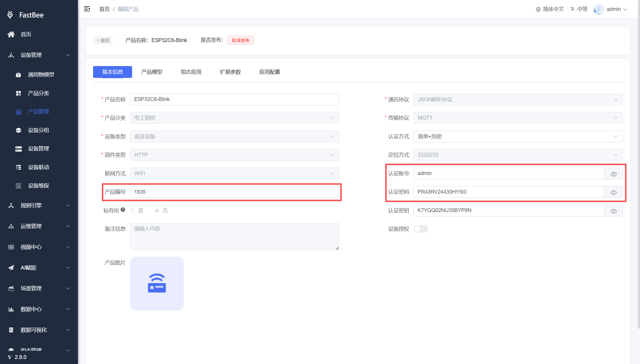The width and height of the screenshot is (640, 364).
Task: Click the FastBee logo icon
Action: click(10, 15)
